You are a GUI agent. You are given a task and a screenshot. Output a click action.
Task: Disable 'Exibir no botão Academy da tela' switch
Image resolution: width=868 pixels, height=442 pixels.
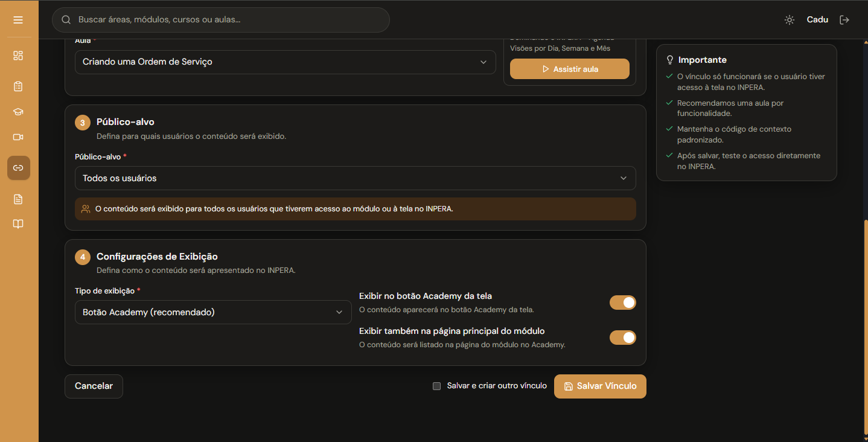pyautogui.click(x=623, y=303)
